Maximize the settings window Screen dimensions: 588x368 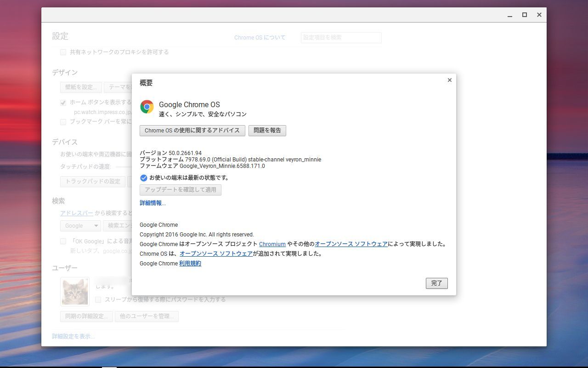coord(525,15)
